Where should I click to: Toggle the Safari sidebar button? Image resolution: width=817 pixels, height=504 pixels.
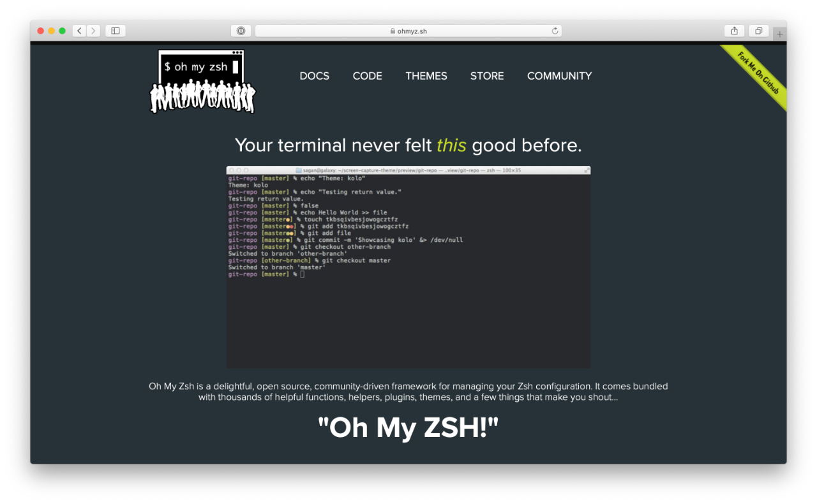pos(116,31)
